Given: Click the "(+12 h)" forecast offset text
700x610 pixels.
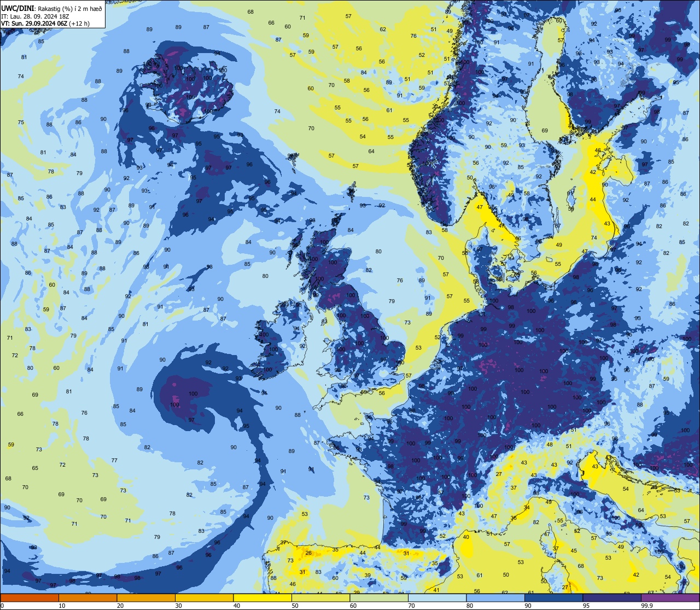Looking at the screenshot, I should pos(79,24).
